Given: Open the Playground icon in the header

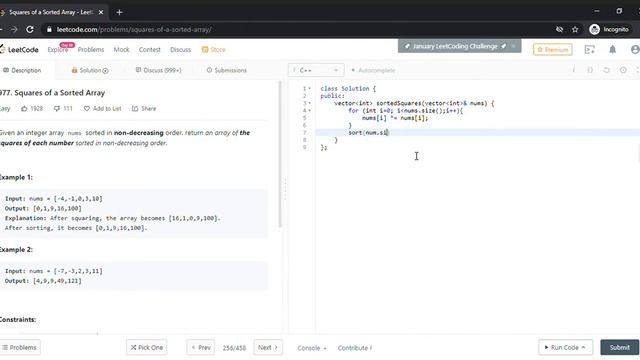Looking at the screenshot, I should pos(589,49).
